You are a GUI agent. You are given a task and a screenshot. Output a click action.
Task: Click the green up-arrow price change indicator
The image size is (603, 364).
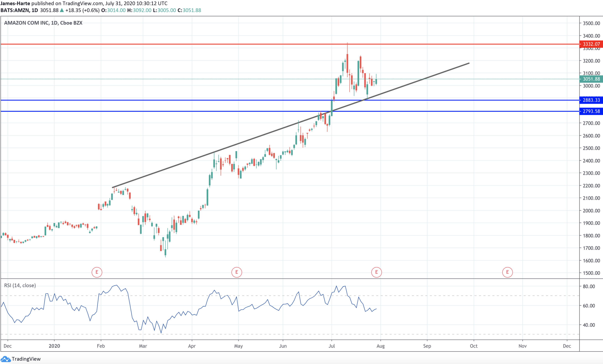[x=62, y=10]
